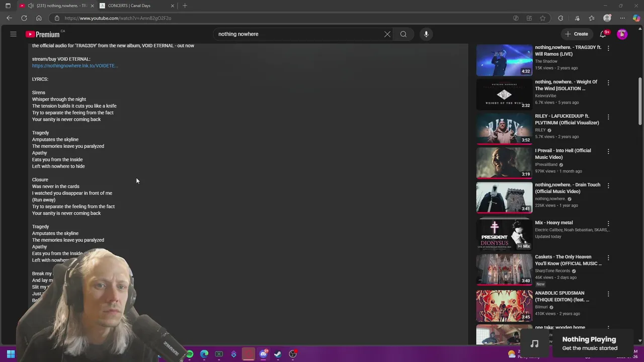The image size is (644, 362).
Task: Run the search using the magnifier button
Action: [x=404, y=34]
